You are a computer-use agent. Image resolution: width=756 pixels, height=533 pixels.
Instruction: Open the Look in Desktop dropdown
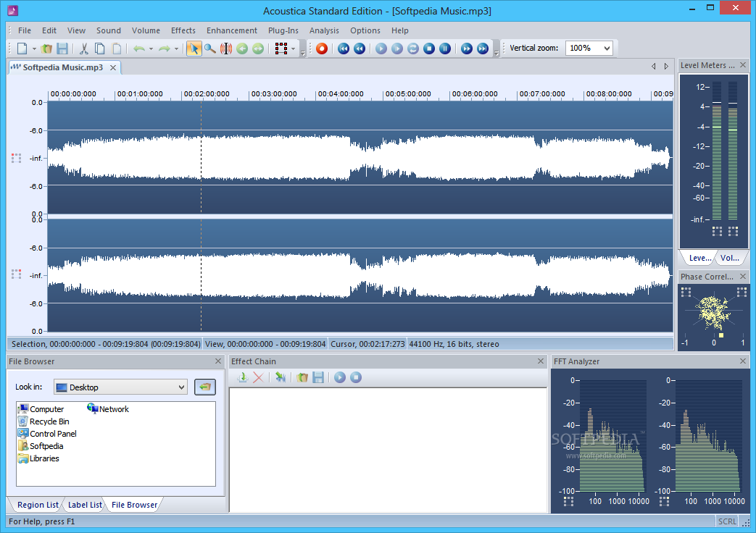click(x=120, y=387)
